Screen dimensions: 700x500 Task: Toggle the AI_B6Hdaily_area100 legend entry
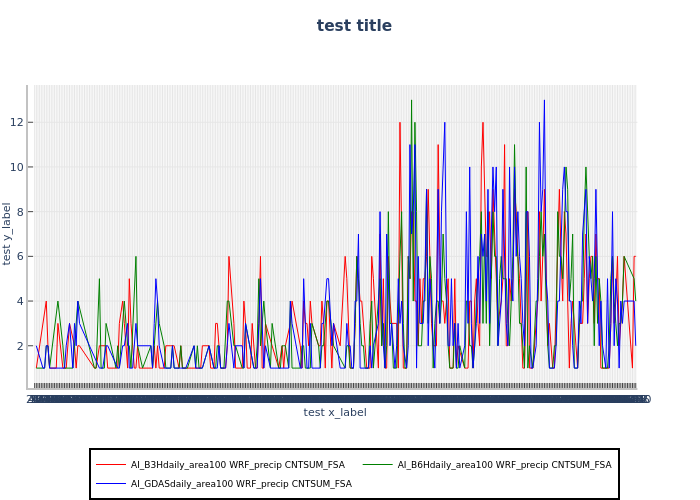tap(504, 465)
